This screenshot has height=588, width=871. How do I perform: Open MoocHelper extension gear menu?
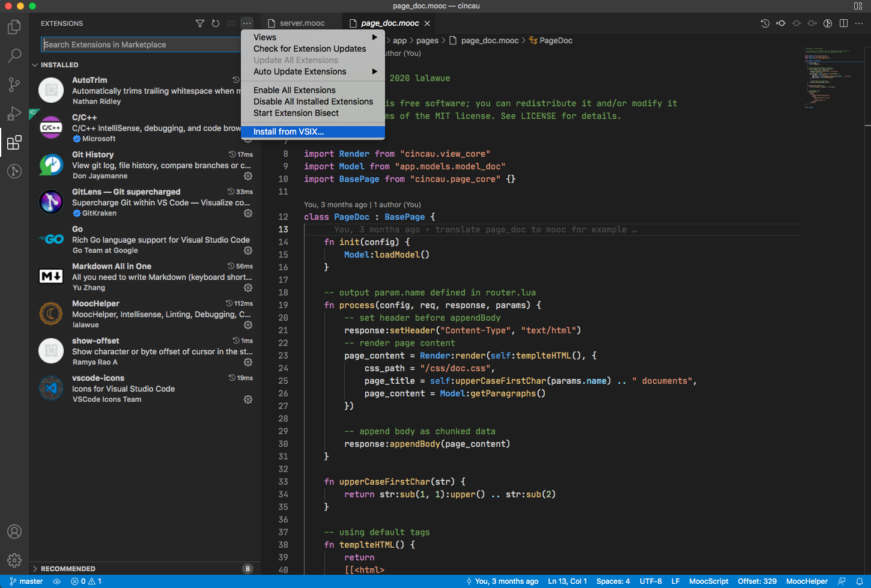[248, 325]
